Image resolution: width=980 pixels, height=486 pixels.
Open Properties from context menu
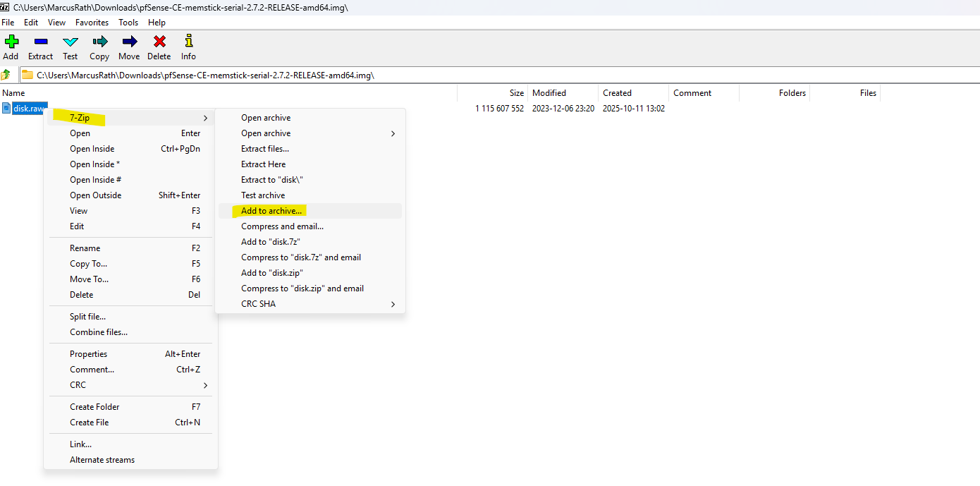[130, 354]
